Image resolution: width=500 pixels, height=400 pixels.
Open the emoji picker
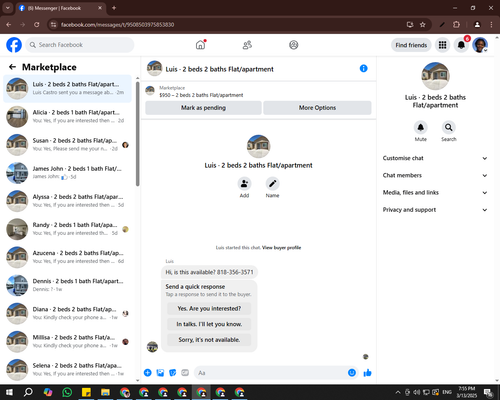point(352,373)
